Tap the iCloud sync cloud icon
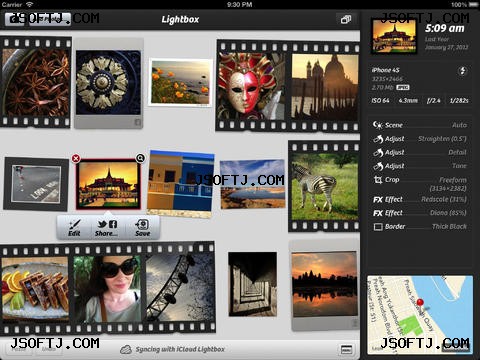Viewport: 480px width, 360px height. (x=126, y=349)
